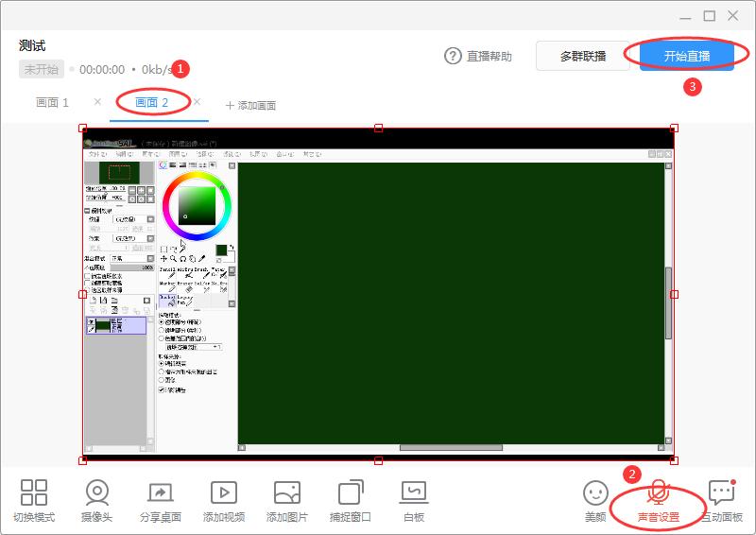Click the 摄像头 camera icon
756x535 pixels.
pos(97,500)
